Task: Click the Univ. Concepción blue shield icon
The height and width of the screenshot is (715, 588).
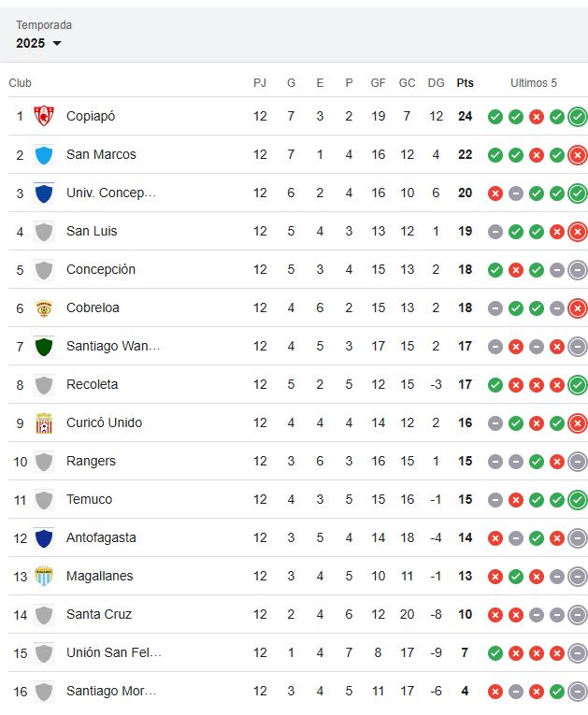Action: click(44, 193)
